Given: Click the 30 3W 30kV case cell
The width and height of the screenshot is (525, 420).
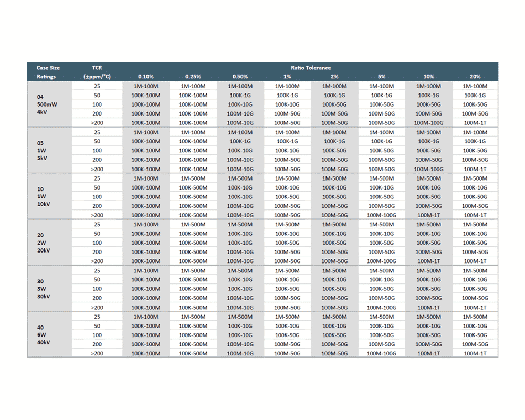Looking at the screenshot, I should tap(49, 289).
